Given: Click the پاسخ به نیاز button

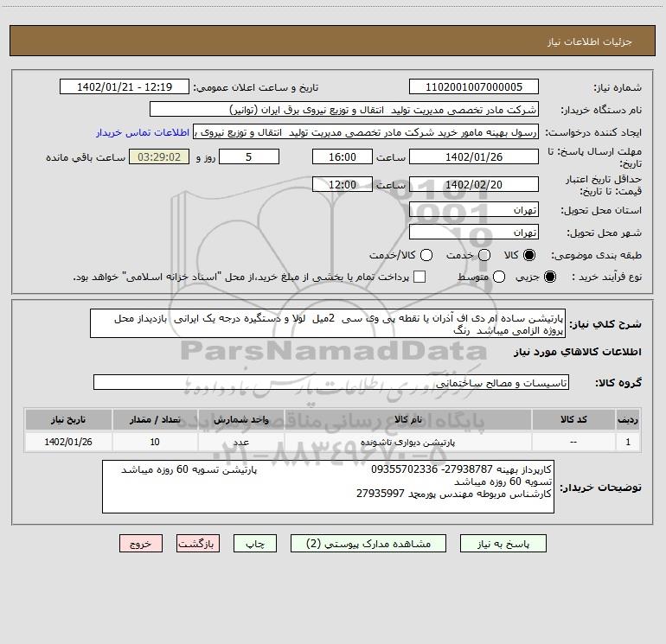Looking at the screenshot, I should pyautogui.click(x=503, y=544).
